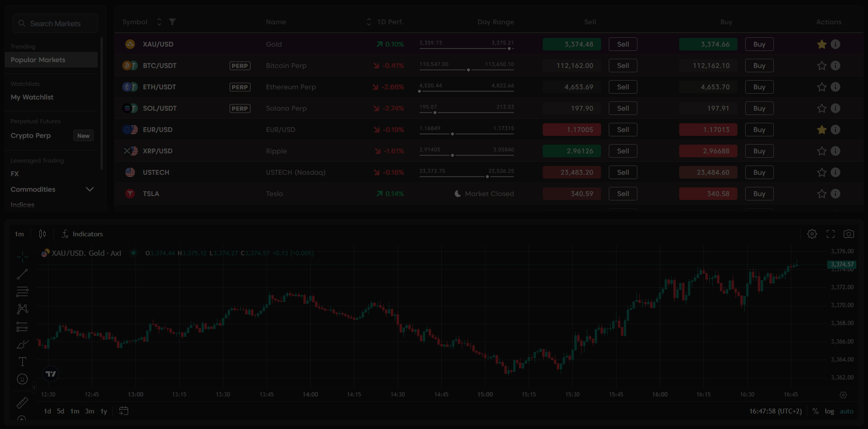Select the brush drawing tool

(x=22, y=344)
